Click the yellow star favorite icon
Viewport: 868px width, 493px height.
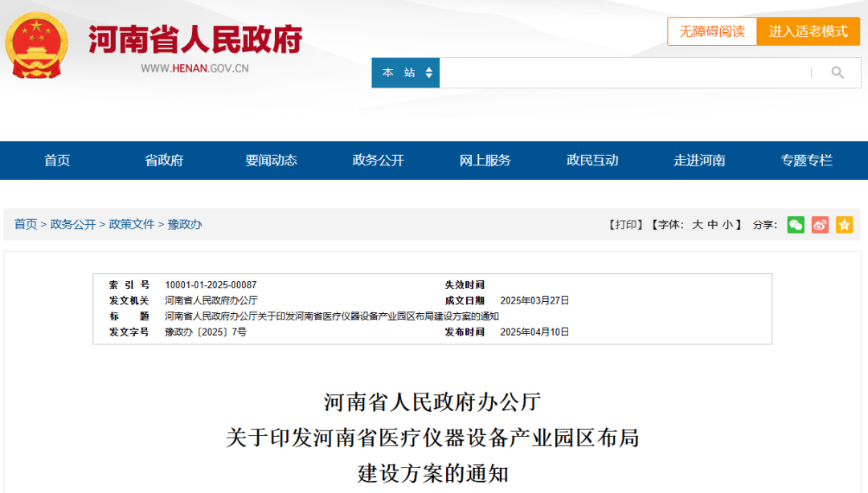(x=843, y=225)
